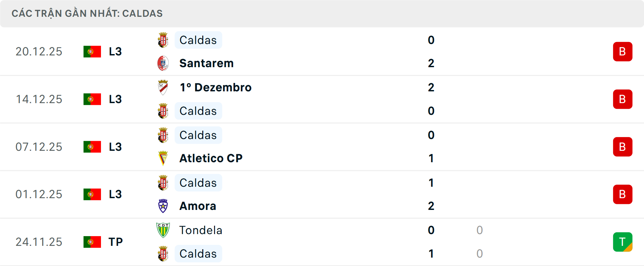
Task: Open the Atletico CP team link
Action: click(x=211, y=158)
